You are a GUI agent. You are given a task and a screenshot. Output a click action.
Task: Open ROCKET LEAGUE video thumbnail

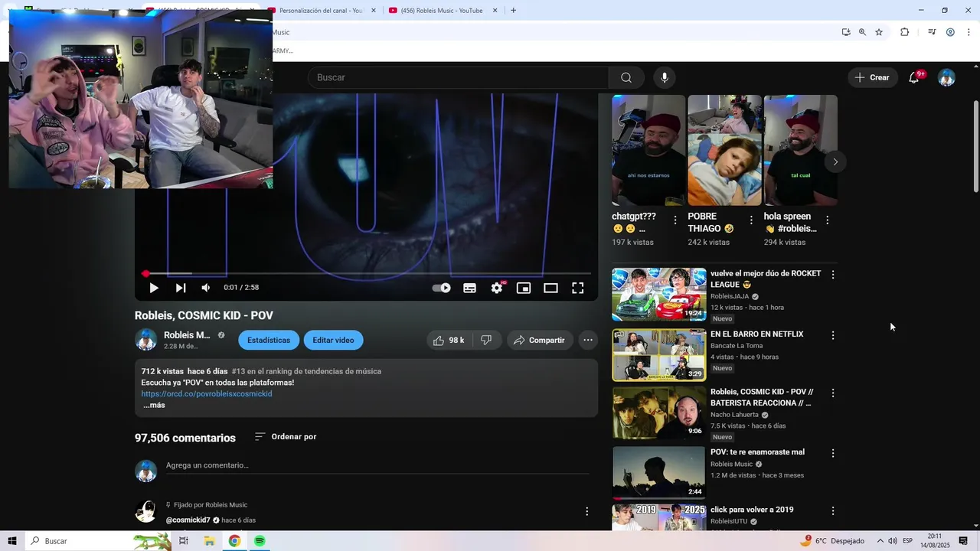(x=659, y=294)
